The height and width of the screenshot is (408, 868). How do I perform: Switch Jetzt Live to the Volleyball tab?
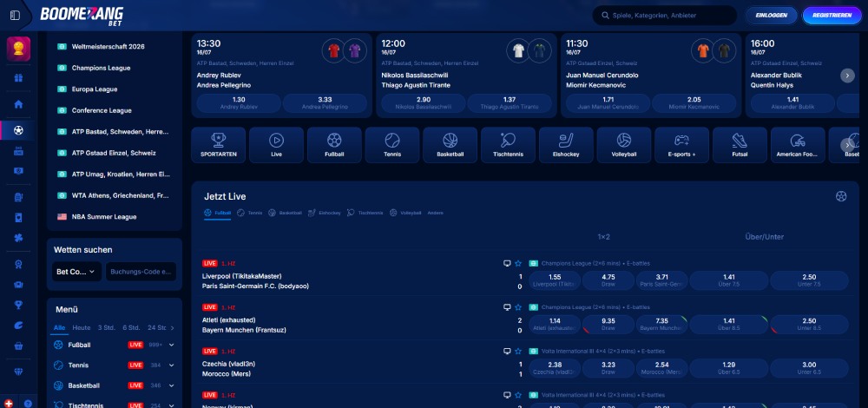coord(405,214)
